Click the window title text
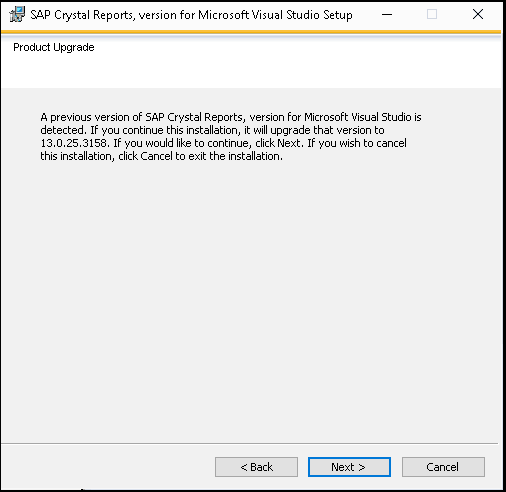The width and height of the screenshot is (506, 492). click(191, 15)
